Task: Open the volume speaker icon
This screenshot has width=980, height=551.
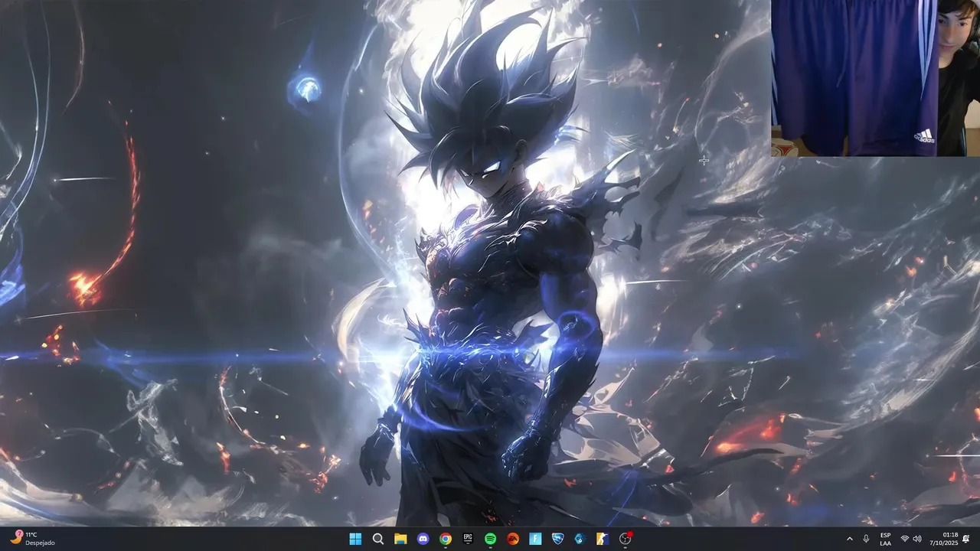Action: click(x=917, y=539)
